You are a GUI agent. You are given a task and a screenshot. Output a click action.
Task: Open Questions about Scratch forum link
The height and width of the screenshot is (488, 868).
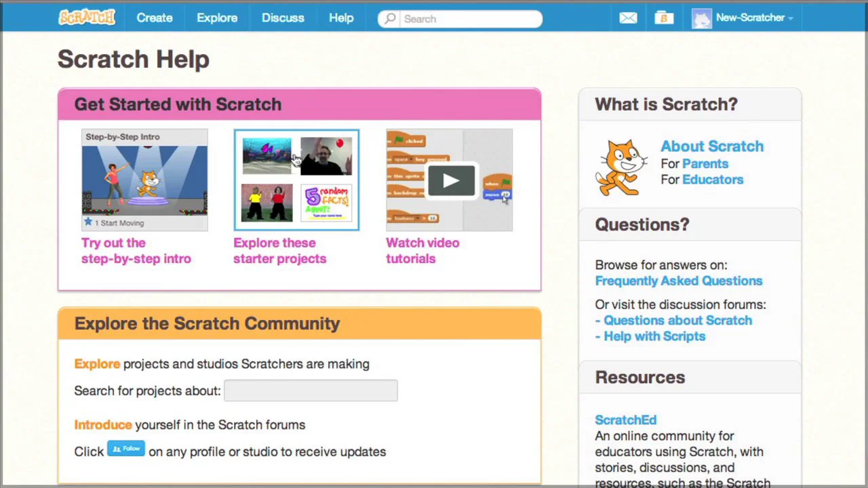point(677,320)
